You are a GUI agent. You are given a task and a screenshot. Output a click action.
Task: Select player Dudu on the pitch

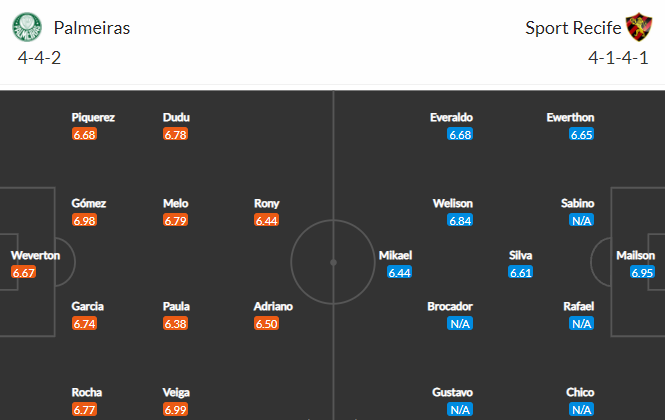(176, 118)
